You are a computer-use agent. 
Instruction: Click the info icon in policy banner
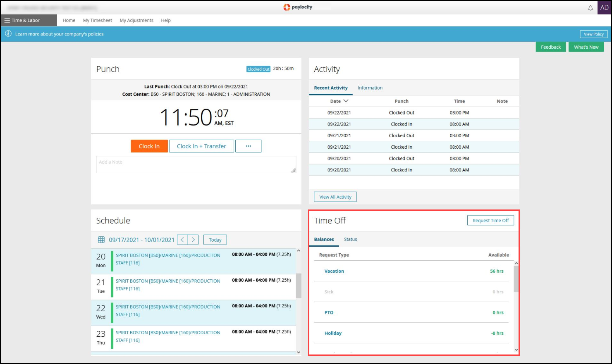(x=8, y=34)
